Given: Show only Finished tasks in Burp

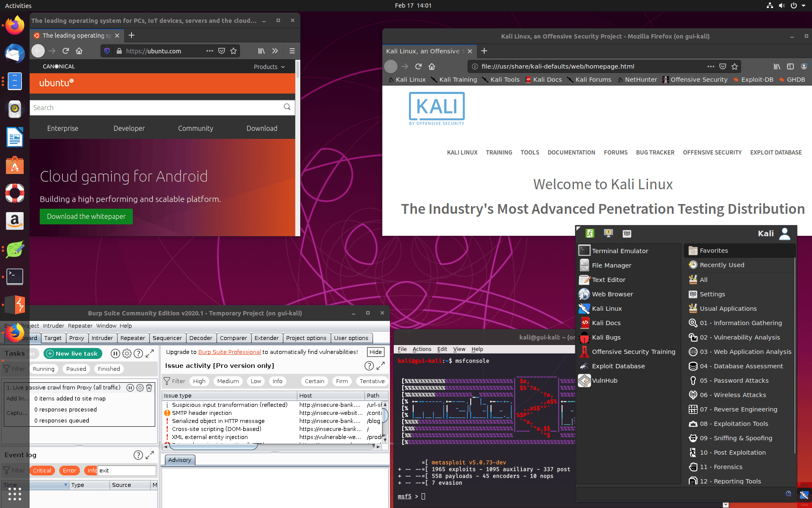Looking at the screenshot, I should (x=109, y=369).
